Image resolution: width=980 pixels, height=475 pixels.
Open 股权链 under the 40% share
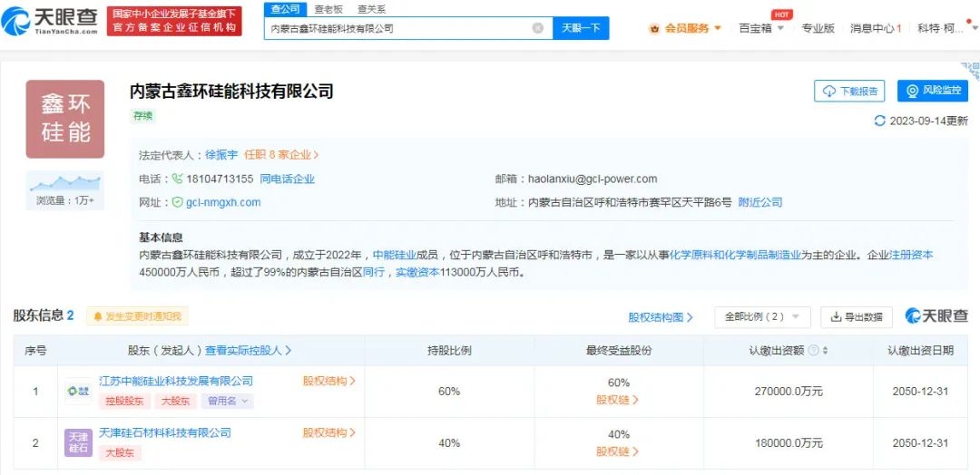coord(618,452)
